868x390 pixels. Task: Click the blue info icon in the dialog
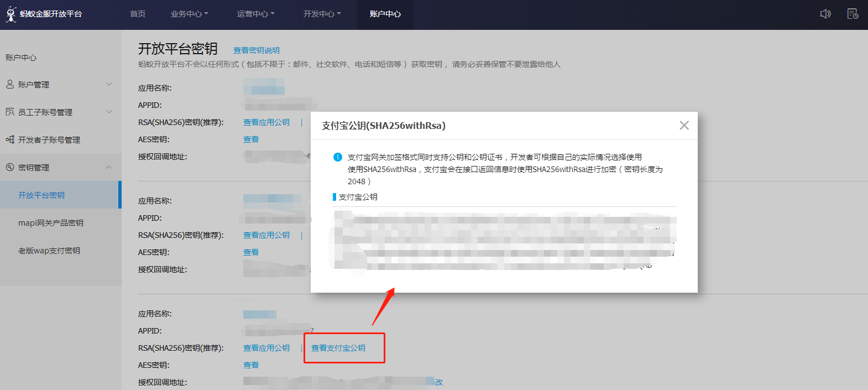[x=338, y=157]
